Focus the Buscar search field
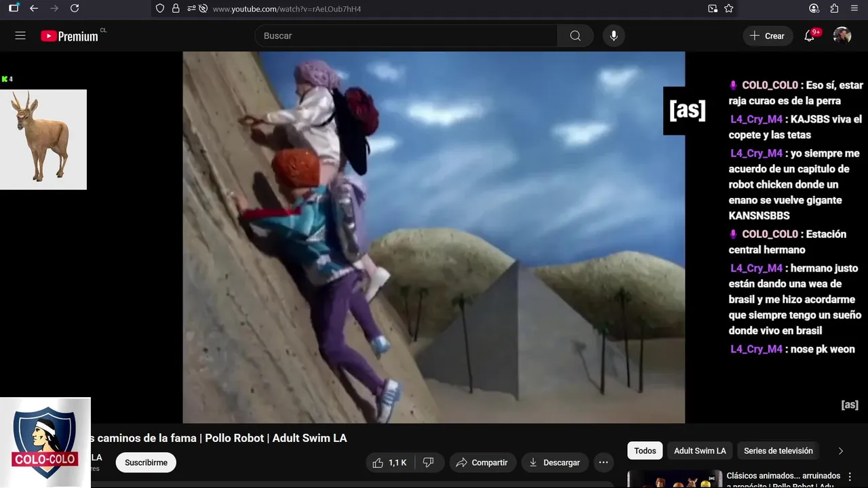The width and height of the screenshot is (868, 488). [x=406, y=36]
